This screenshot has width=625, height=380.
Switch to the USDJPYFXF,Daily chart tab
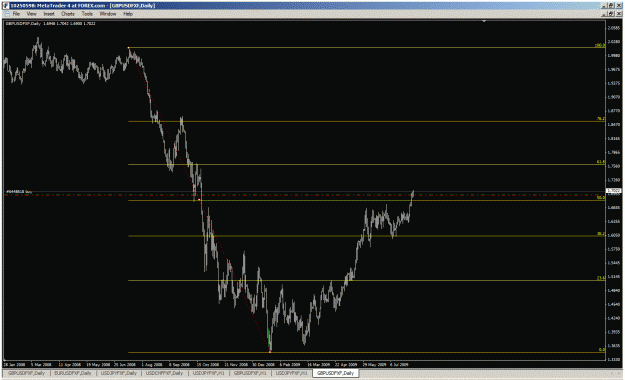pyautogui.click(x=119, y=373)
